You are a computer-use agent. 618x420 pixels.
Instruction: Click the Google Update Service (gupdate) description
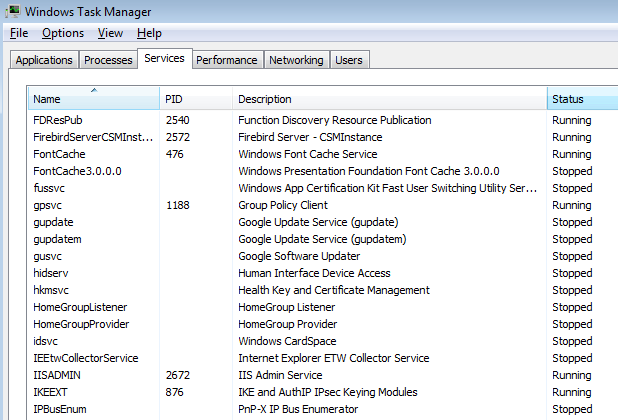(318, 222)
